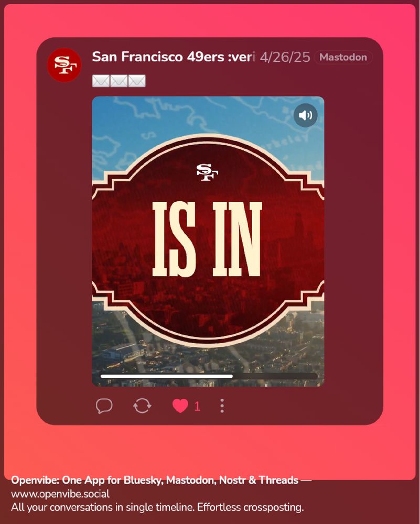Click the last envelope emoji
Screen dimensions: 420x524
137,81
